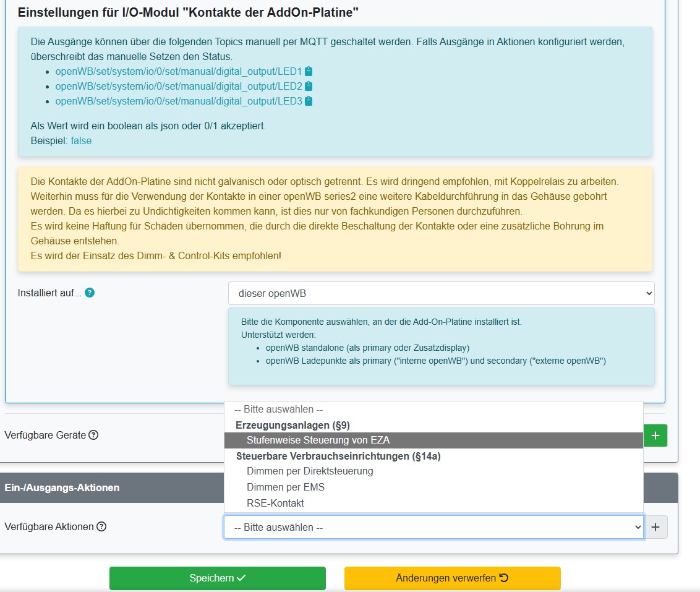This screenshot has width=700, height=592.
Task: Select the '-- Bitte auswählen --' list placeholder option
Action: pyautogui.click(x=433, y=410)
